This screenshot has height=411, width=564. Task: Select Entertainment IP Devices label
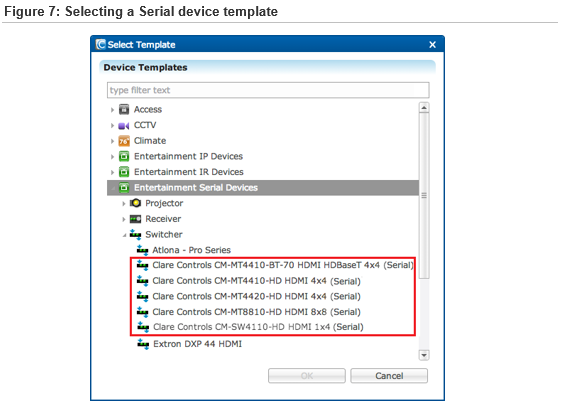[188, 156]
